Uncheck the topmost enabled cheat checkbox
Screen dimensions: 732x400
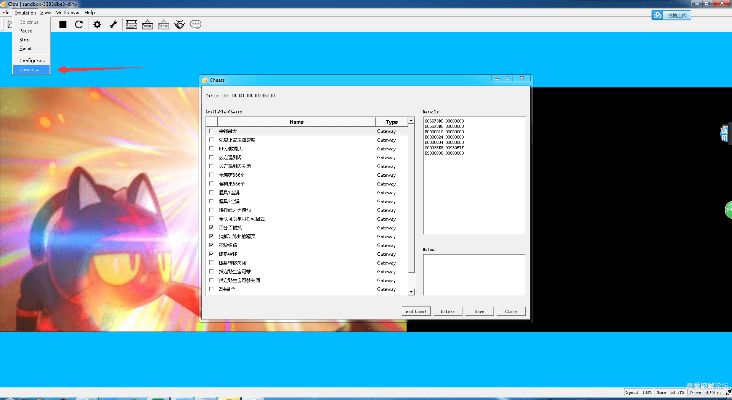[x=210, y=227]
